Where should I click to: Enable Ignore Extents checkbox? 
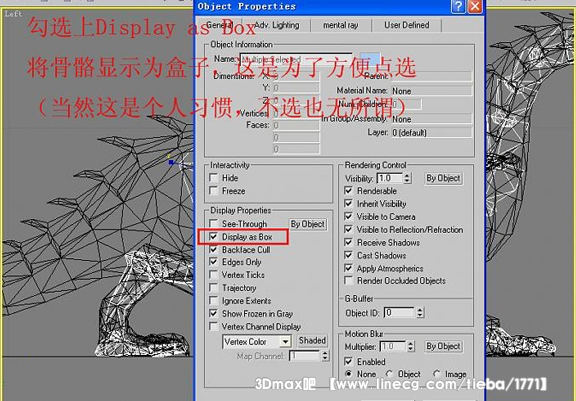click(213, 300)
